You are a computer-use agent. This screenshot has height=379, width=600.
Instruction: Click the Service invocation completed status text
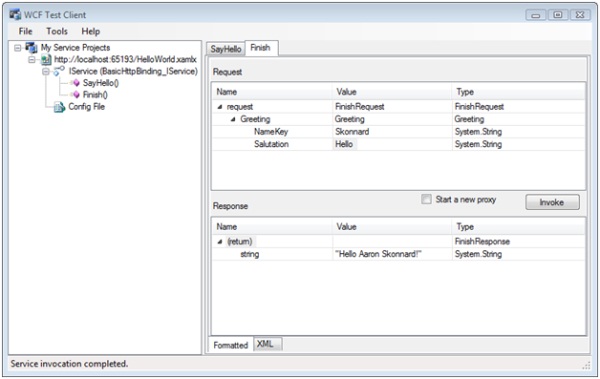[x=69, y=364]
